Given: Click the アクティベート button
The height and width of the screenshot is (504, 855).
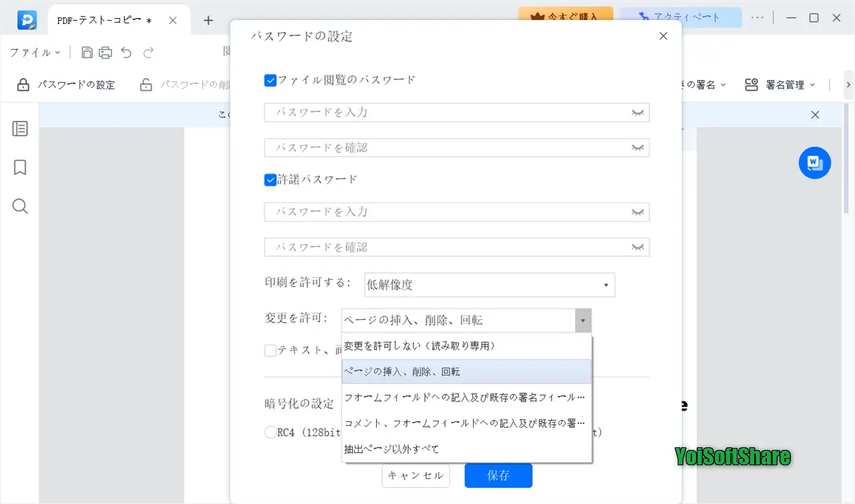Looking at the screenshot, I should click(x=680, y=17).
